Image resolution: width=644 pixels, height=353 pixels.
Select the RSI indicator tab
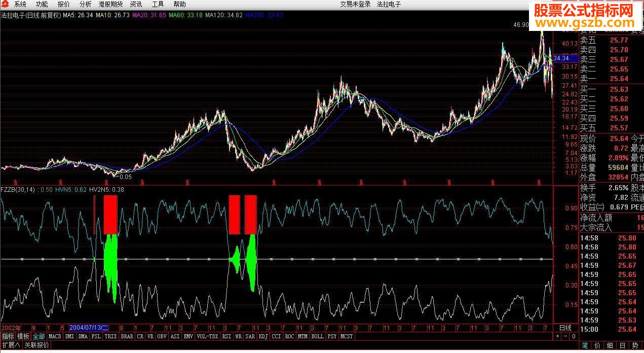[226, 336]
